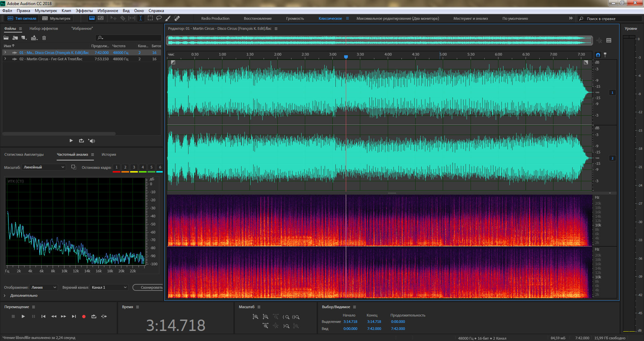The width and height of the screenshot is (644, 341).
Task: Toggle spectral pitch display in toolbar
Action: [101, 18]
